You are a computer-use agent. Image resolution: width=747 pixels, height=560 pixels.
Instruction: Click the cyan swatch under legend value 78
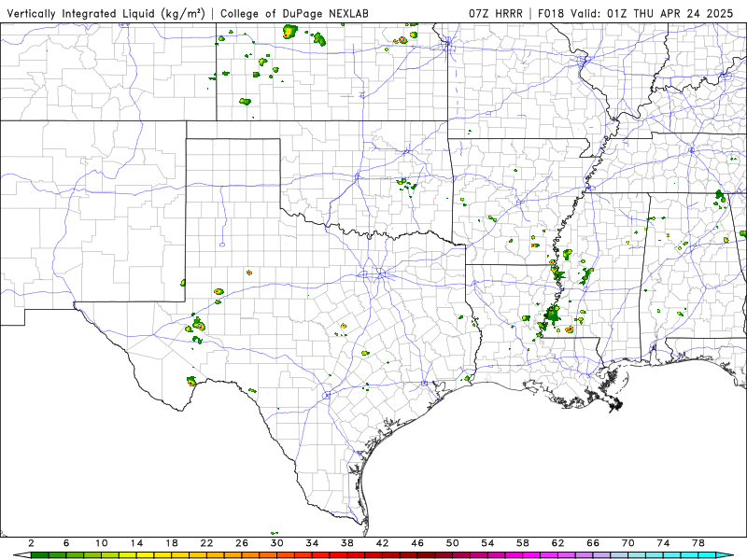click(707, 555)
